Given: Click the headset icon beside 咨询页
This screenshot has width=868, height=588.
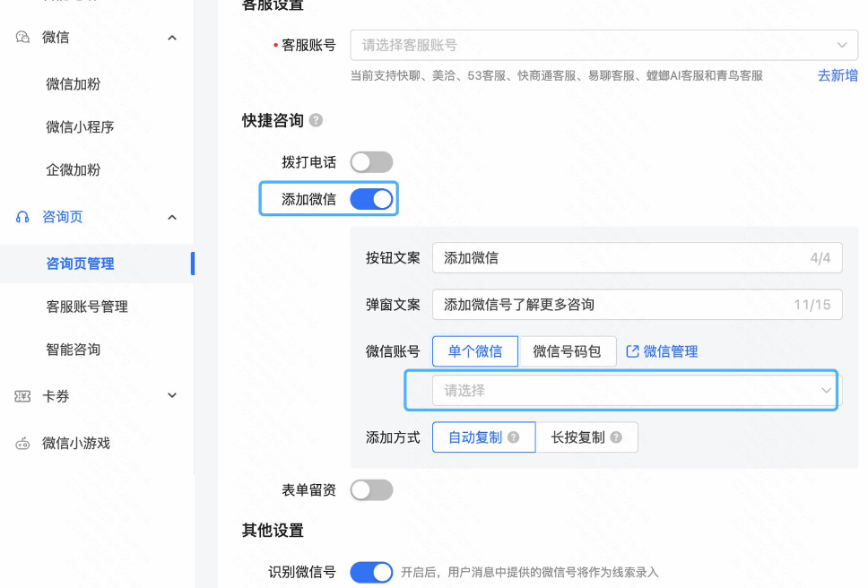Looking at the screenshot, I should 21,217.
